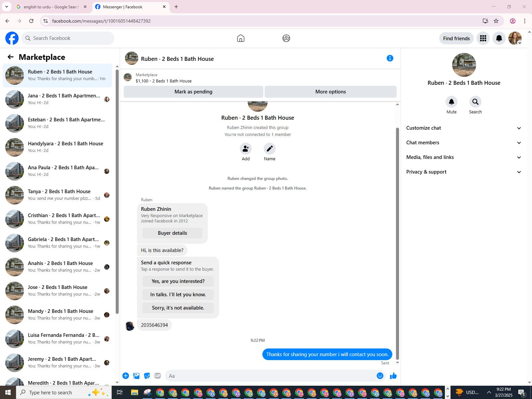Expand Customize chat section
The height and width of the screenshot is (399, 532).
tap(464, 128)
